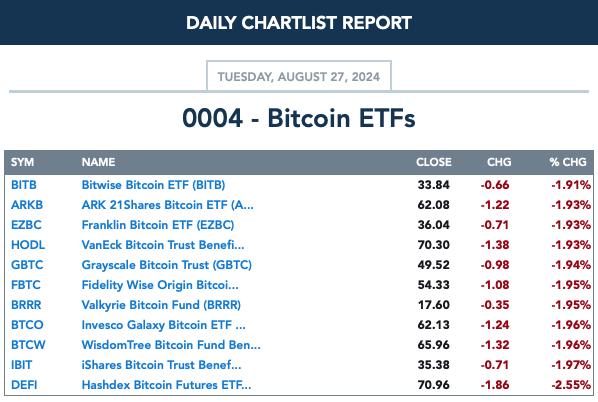Open VanEck Bitcoin Trust name link
598x402 pixels.
pyautogui.click(x=163, y=245)
